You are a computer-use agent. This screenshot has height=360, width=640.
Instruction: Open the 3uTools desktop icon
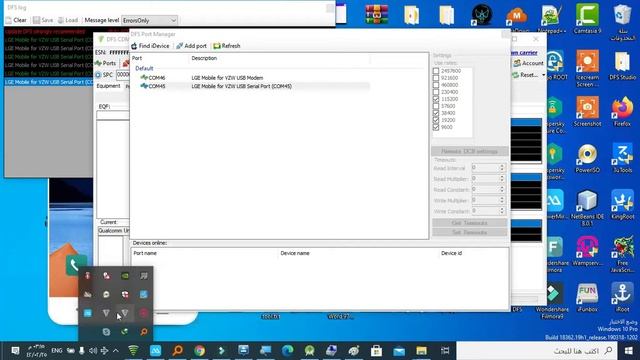point(622,158)
